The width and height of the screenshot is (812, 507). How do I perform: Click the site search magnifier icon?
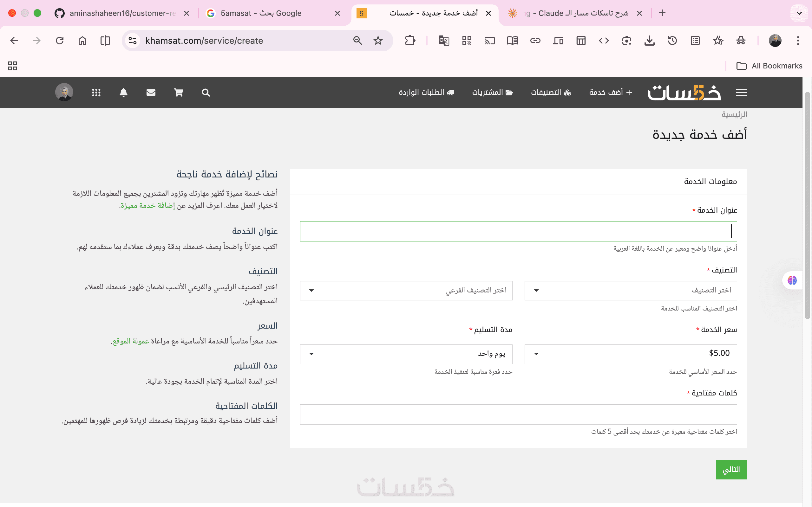click(x=206, y=93)
